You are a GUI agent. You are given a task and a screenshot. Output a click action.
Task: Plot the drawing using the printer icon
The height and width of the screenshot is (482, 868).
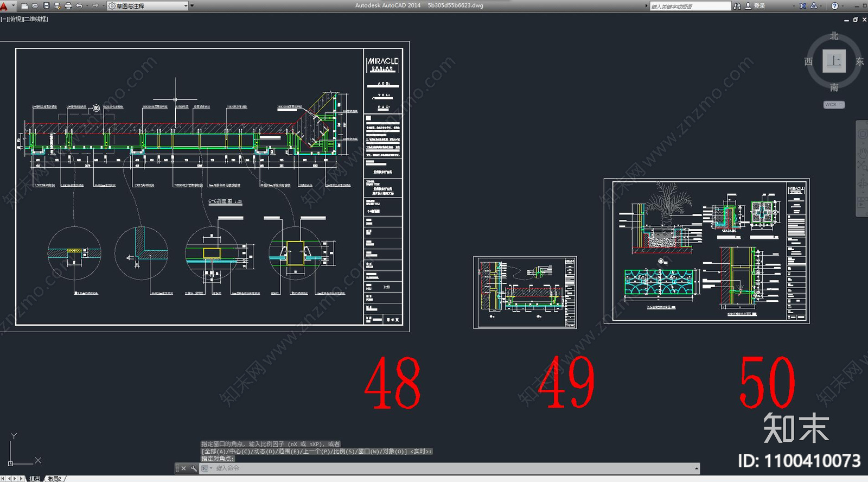68,6
